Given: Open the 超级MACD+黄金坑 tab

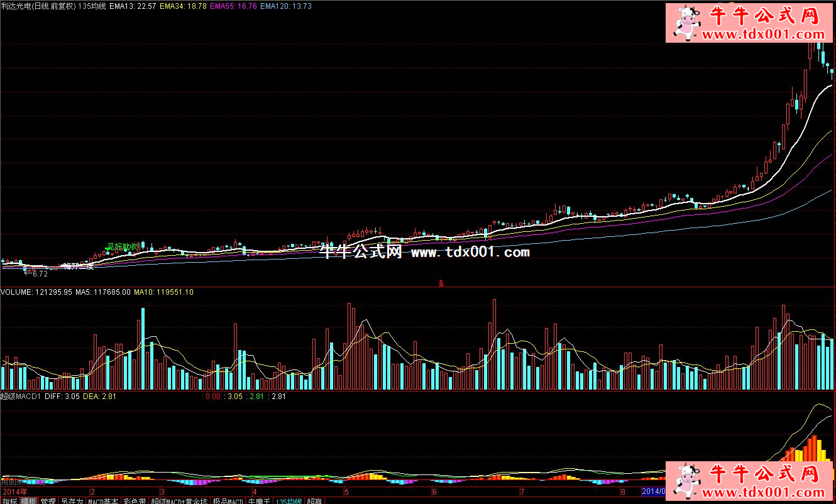Looking at the screenshot, I should pyautogui.click(x=180, y=501).
